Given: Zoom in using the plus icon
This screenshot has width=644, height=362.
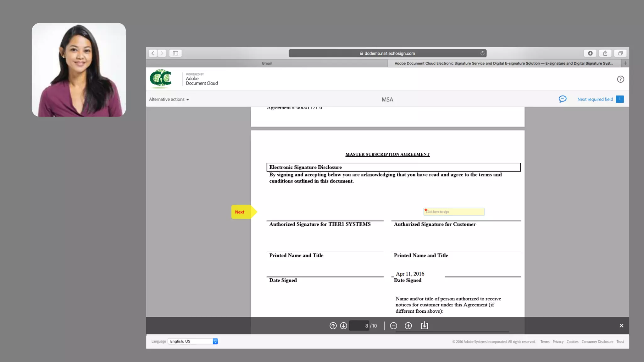Looking at the screenshot, I should point(408,326).
